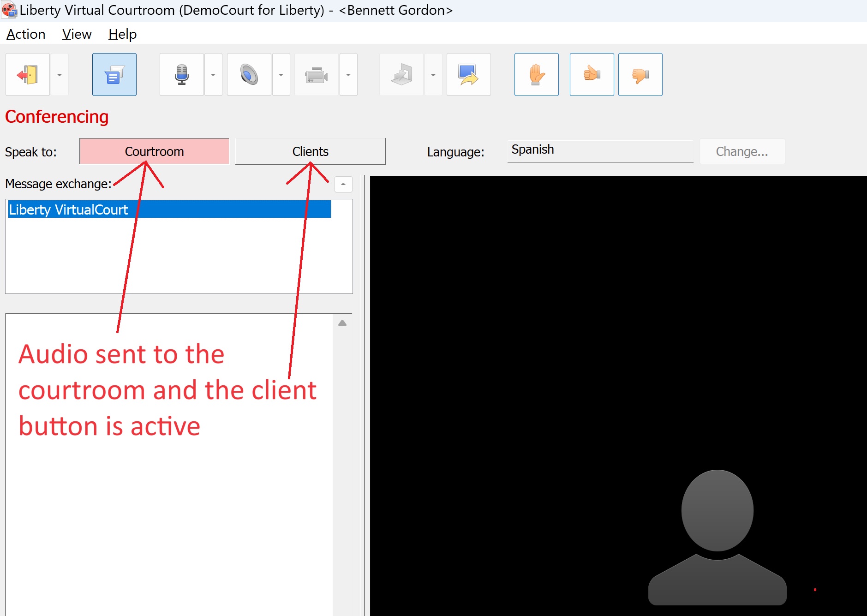Image resolution: width=867 pixels, height=616 pixels.
Task: Click the grayed share media icon
Action: pyautogui.click(x=401, y=75)
